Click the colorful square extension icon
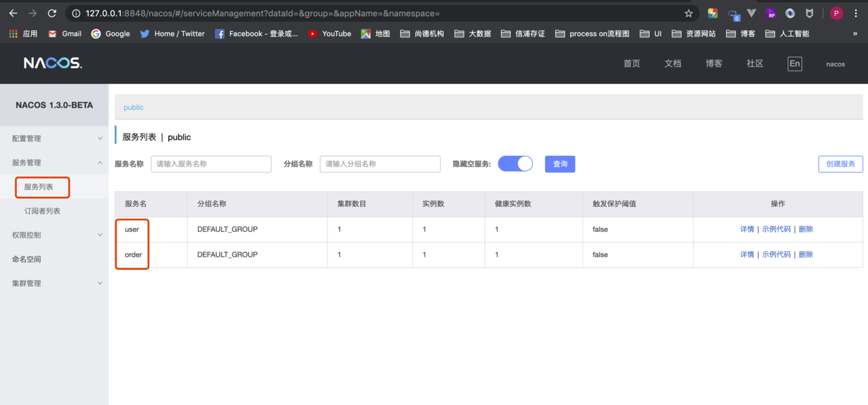868x405 pixels. [x=713, y=13]
